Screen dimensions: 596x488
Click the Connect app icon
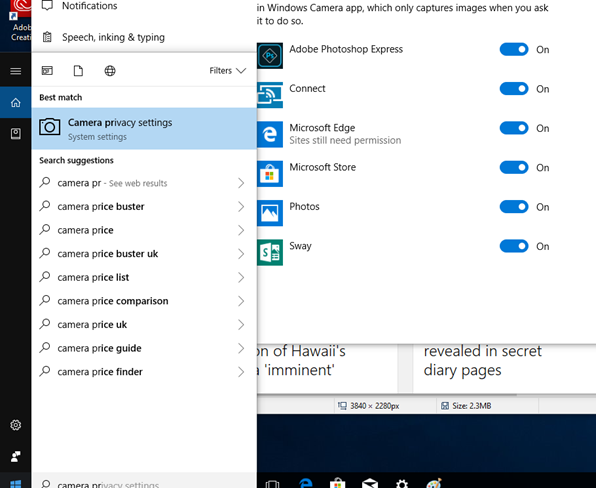coord(270,95)
